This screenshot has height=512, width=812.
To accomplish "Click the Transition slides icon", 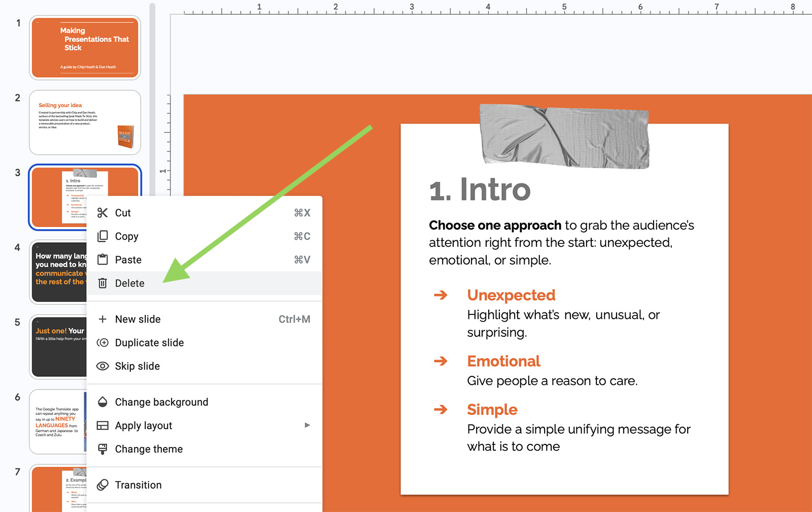I will [x=103, y=485].
